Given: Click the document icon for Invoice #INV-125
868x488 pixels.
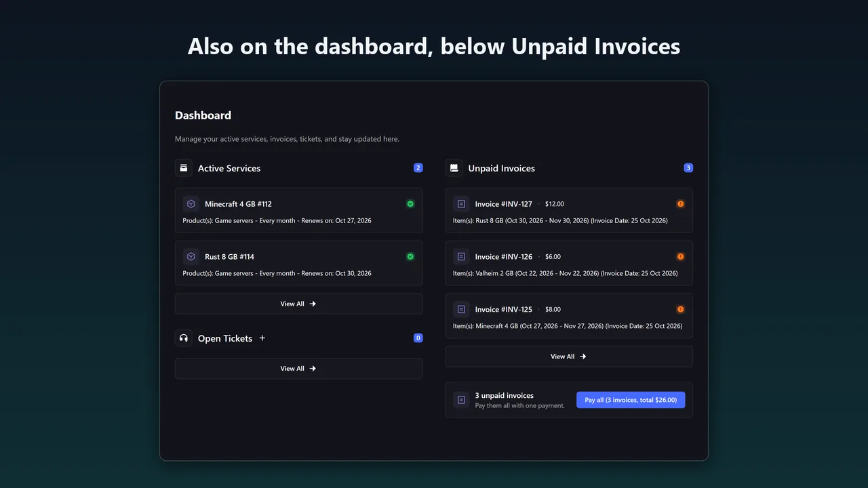Looking at the screenshot, I should (461, 310).
